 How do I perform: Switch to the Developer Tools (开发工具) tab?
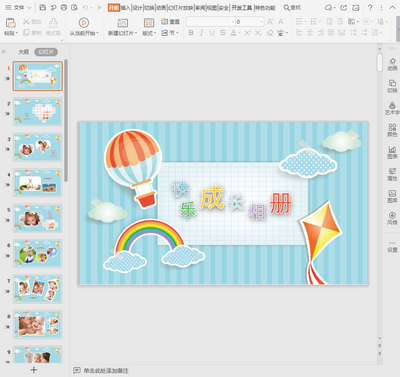click(242, 7)
